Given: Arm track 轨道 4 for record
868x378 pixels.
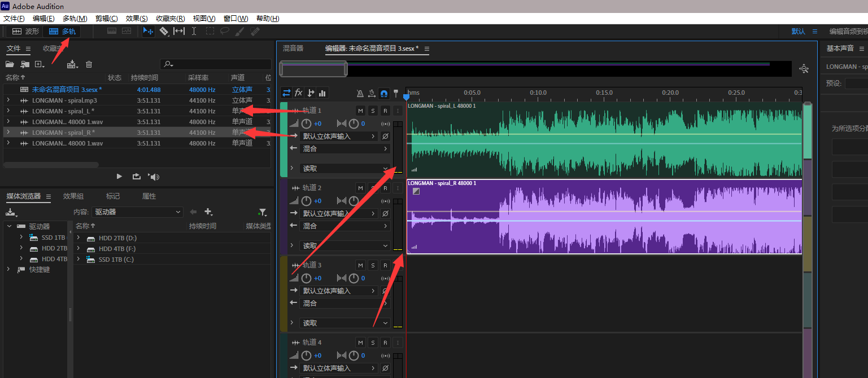Looking at the screenshot, I should [385, 342].
